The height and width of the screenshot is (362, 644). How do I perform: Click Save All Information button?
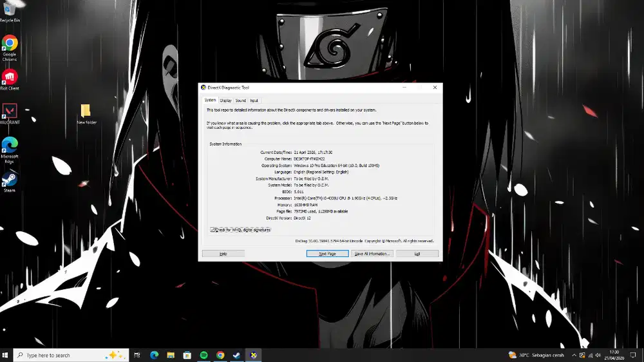coord(372,254)
